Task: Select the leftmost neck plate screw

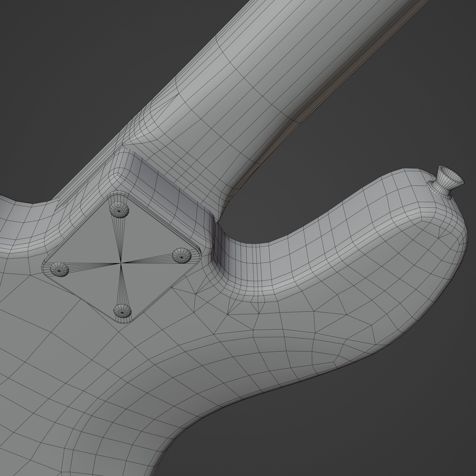Action: click(59, 269)
